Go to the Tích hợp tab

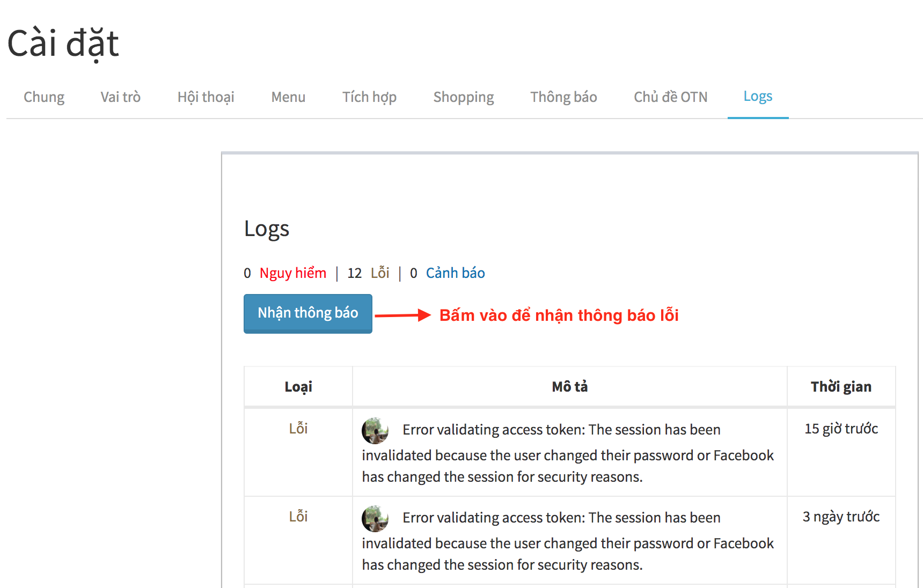coord(370,97)
